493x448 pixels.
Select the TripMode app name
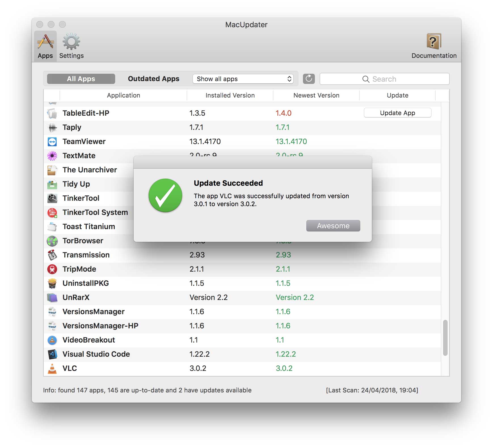point(79,269)
